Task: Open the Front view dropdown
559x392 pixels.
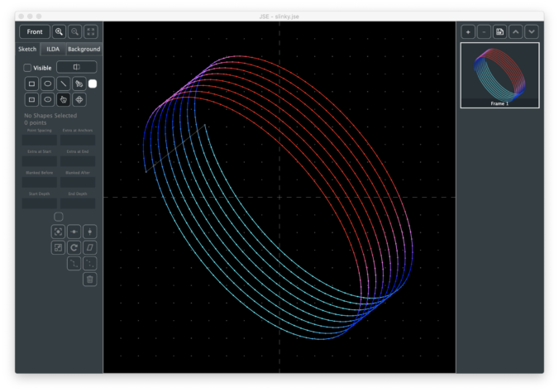Action: point(34,31)
